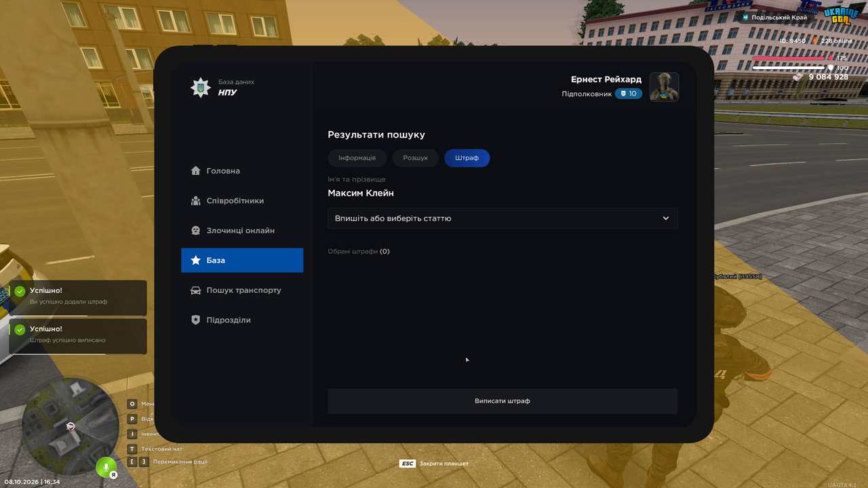
Task: Click the ID: 9450 text
Action: tap(793, 41)
